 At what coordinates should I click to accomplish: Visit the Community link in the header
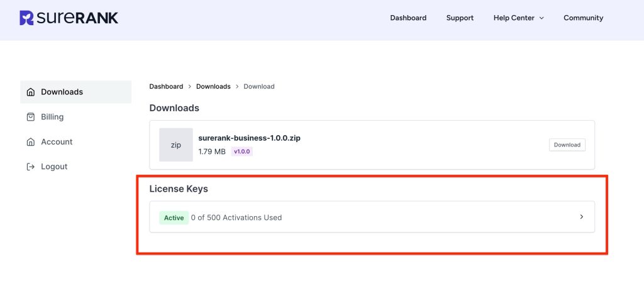(583, 18)
